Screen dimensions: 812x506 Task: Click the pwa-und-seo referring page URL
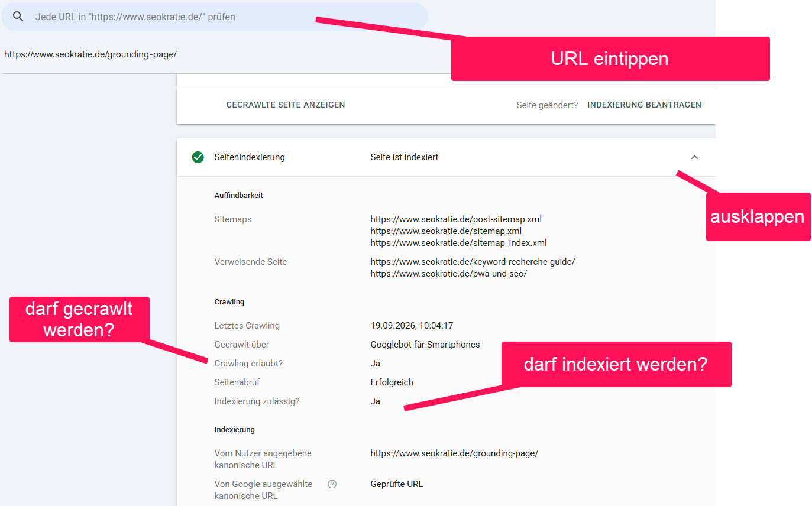point(448,274)
